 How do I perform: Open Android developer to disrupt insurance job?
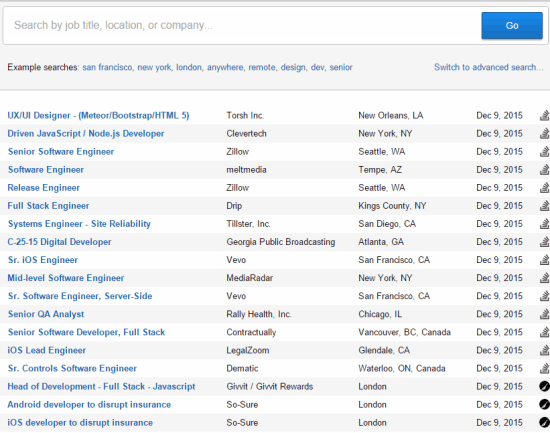coord(89,405)
